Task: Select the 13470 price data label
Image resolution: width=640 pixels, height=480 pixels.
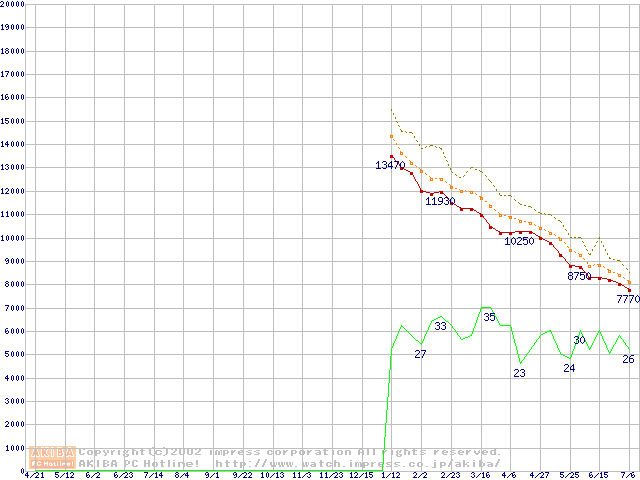Action: pyautogui.click(x=390, y=165)
